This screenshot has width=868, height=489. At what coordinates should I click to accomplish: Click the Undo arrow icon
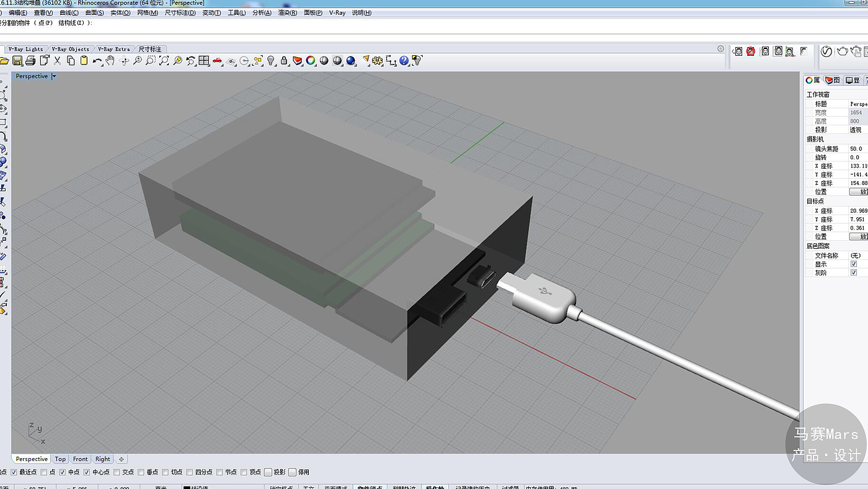97,60
